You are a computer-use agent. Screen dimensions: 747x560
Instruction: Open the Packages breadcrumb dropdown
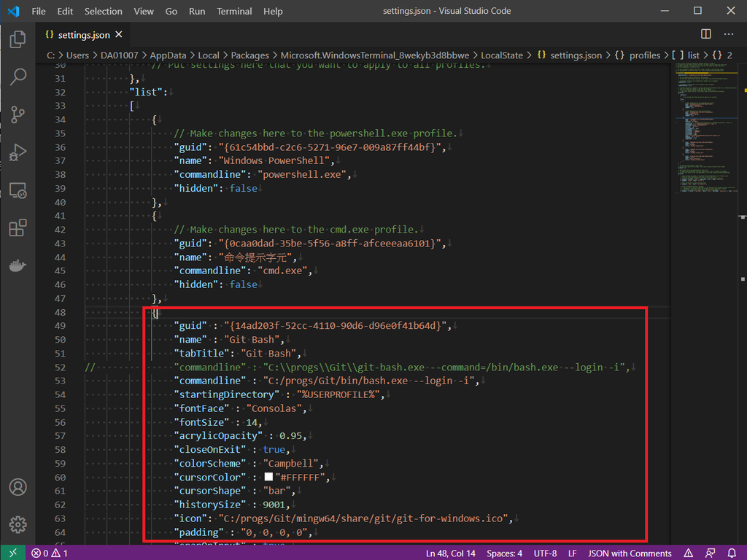(249, 55)
